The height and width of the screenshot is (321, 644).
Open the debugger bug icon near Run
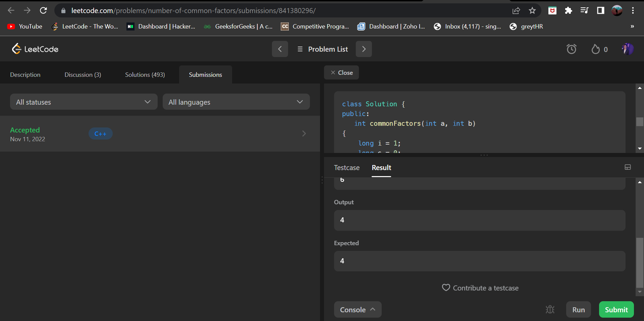(550, 310)
